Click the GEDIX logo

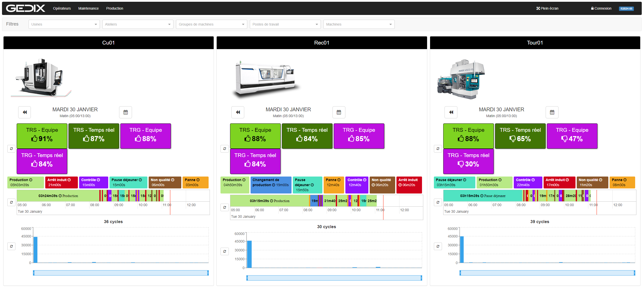coord(25,8)
